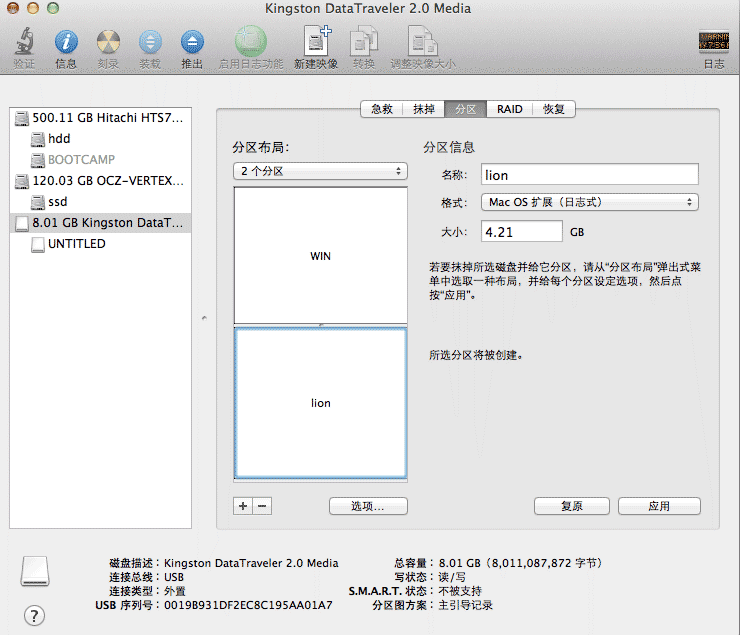Click the Burn (刻录) toolbar icon

click(108, 42)
